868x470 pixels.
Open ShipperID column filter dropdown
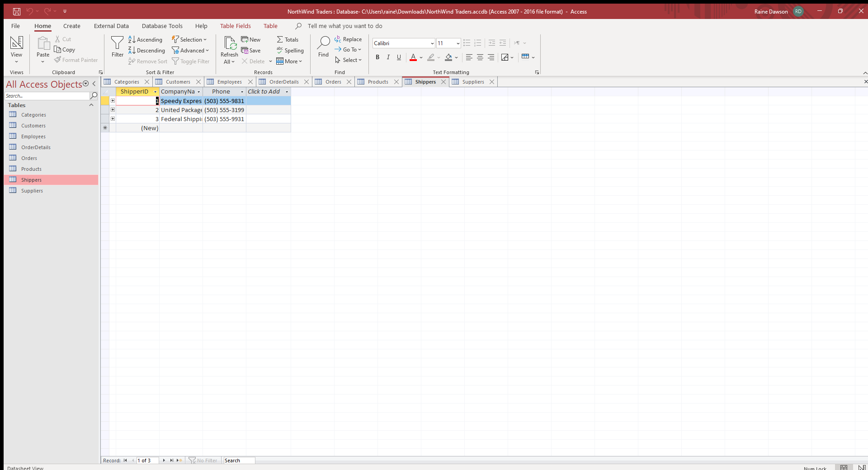tap(155, 92)
